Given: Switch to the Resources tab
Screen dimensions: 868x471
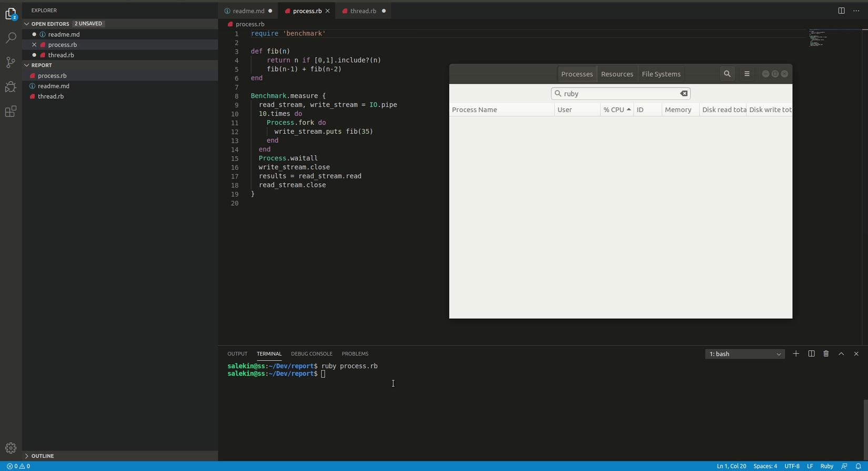Looking at the screenshot, I should (x=617, y=74).
